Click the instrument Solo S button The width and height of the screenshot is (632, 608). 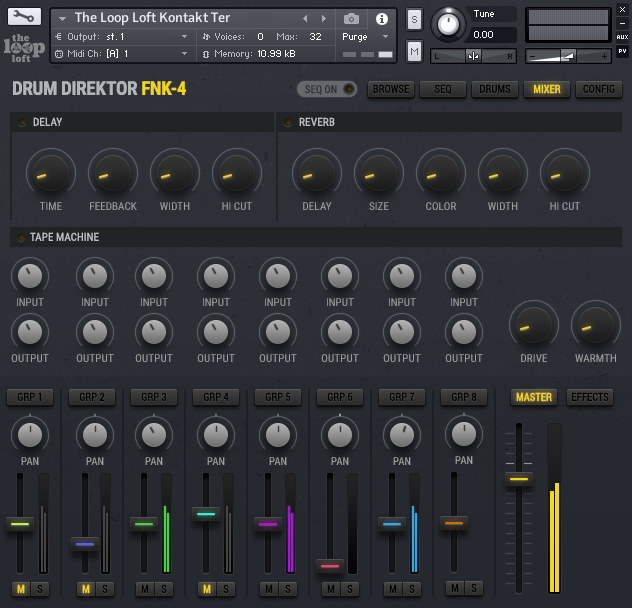click(414, 20)
